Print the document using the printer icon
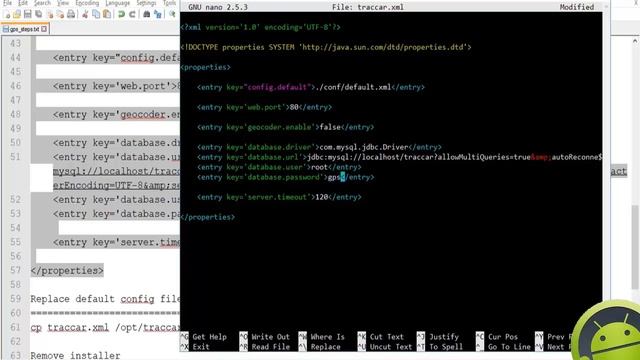The image size is (640, 360). point(71,14)
